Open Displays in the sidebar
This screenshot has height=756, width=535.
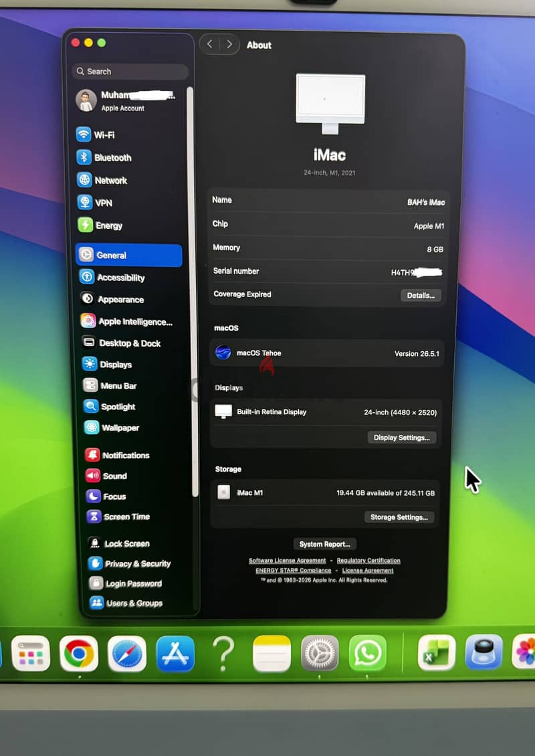[x=107, y=364]
